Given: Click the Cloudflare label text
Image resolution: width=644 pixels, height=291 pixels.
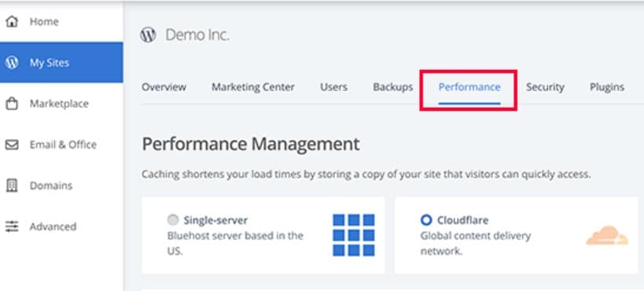Looking at the screenshot, I should (x=463, y=220).
